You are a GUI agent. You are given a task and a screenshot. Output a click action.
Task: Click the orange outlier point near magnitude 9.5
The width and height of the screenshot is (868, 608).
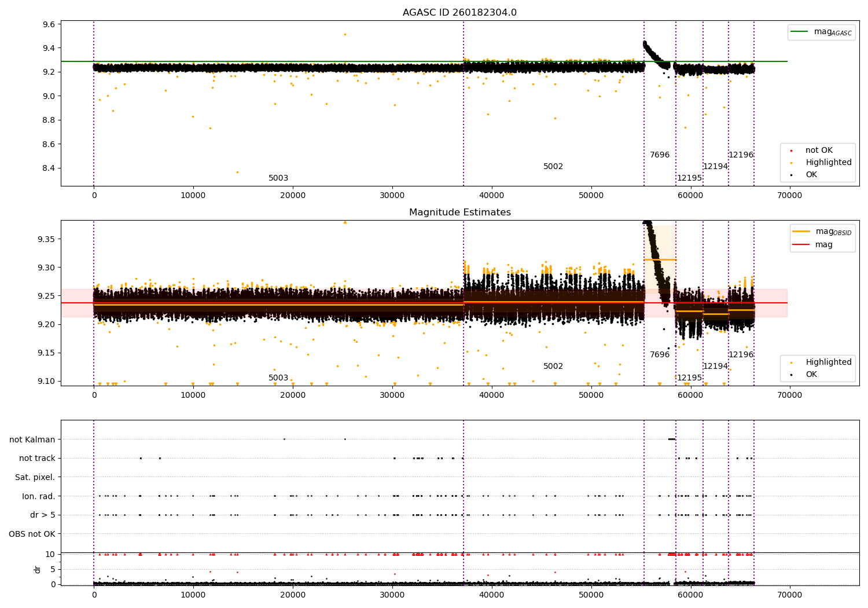[345, 34]
